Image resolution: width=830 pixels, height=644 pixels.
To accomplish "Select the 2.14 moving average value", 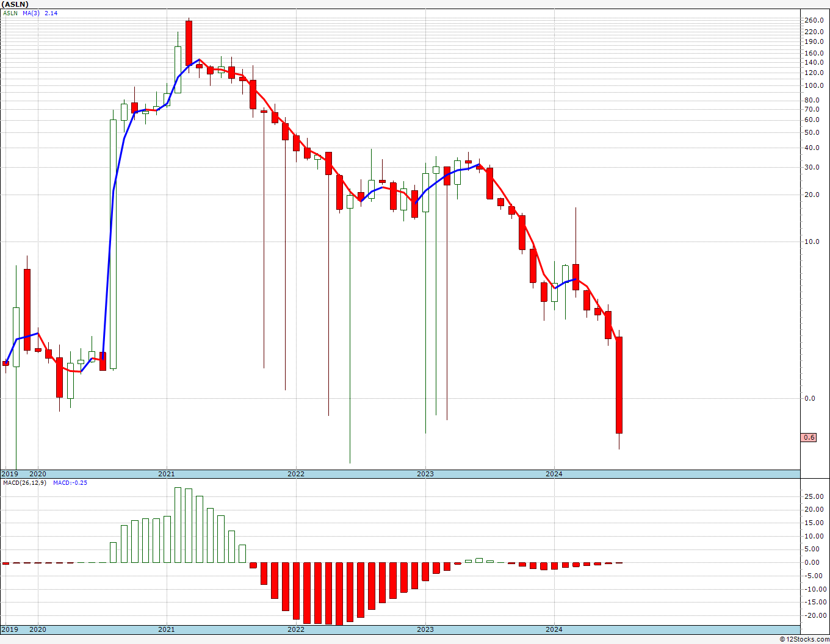I will coord(51,13).
